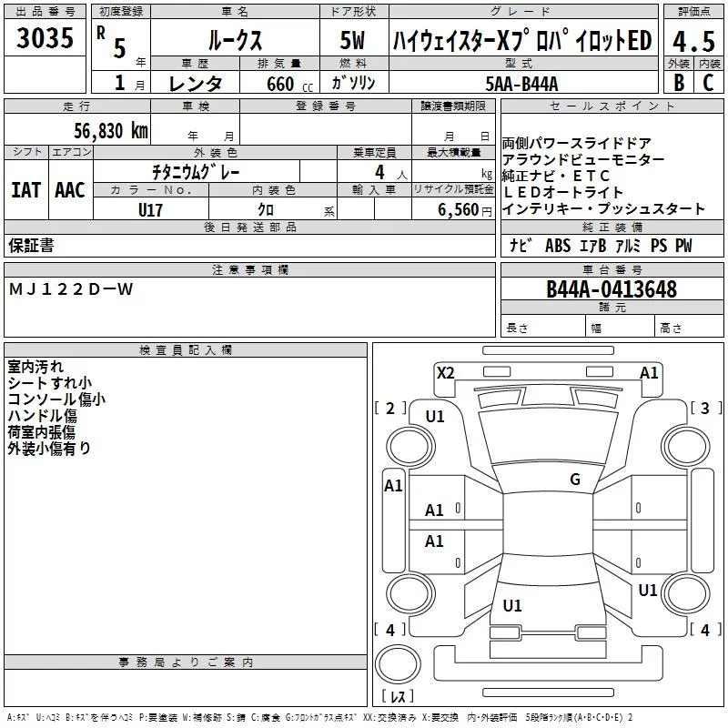The height and width of the screenshot is (728, 728).
Task: Click the PW equipment entry
Action: click(683, 245)
